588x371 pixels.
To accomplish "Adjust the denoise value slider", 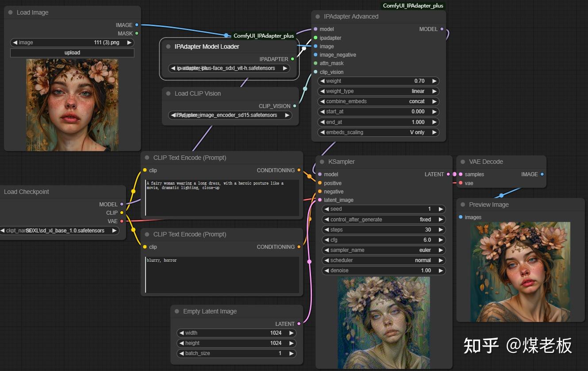I will click(x=383, y=271).
